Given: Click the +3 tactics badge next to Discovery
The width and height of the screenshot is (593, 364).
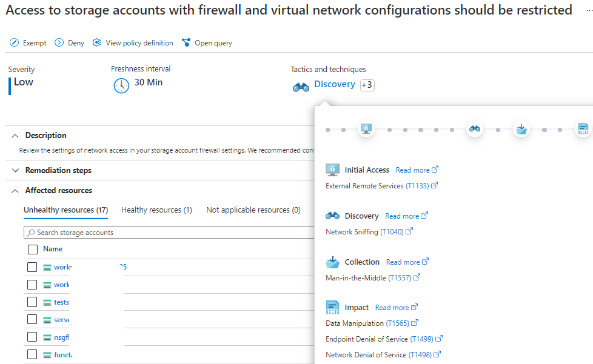Looking at the screenshot, I should (x=367, y=85).
